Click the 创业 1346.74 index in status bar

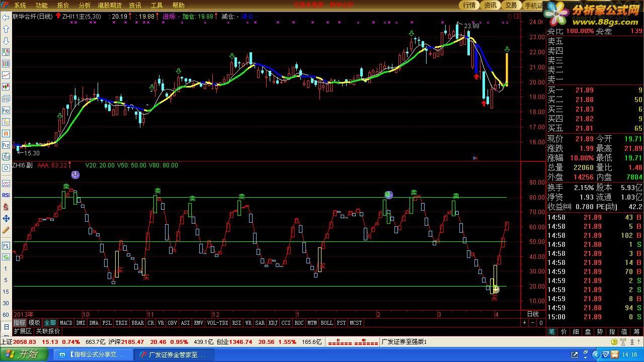pyautogui.click(x=234, y=342)
